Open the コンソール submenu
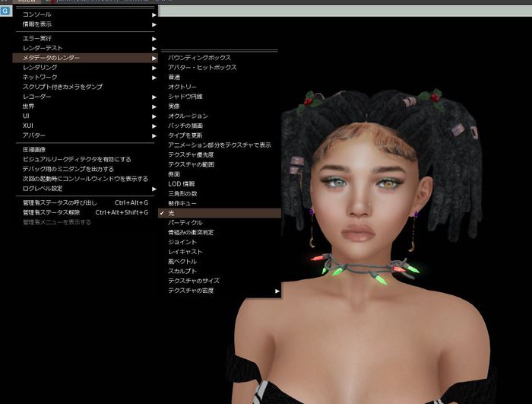Screen dimensions: 532x404 coord(85,14)
